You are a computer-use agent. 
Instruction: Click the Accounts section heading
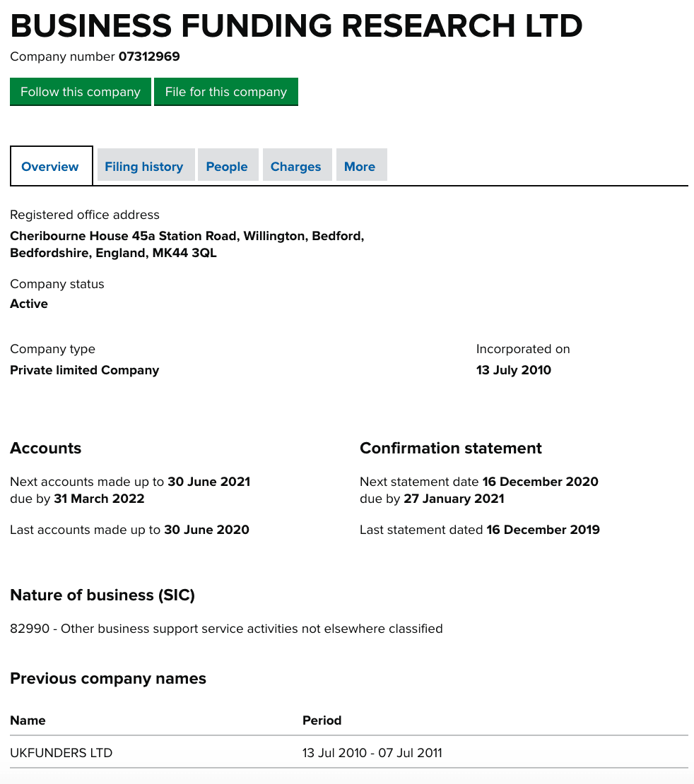pos(45,448)
